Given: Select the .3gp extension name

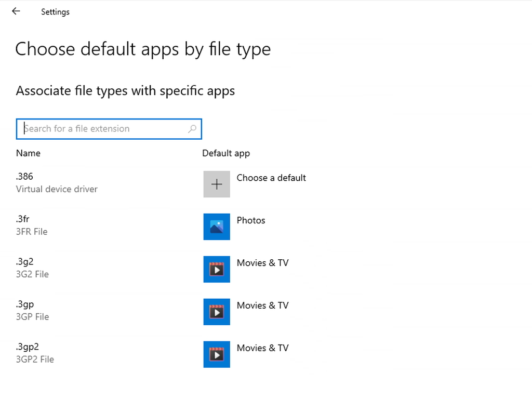Looking at the screenshot, I should 24,304.
